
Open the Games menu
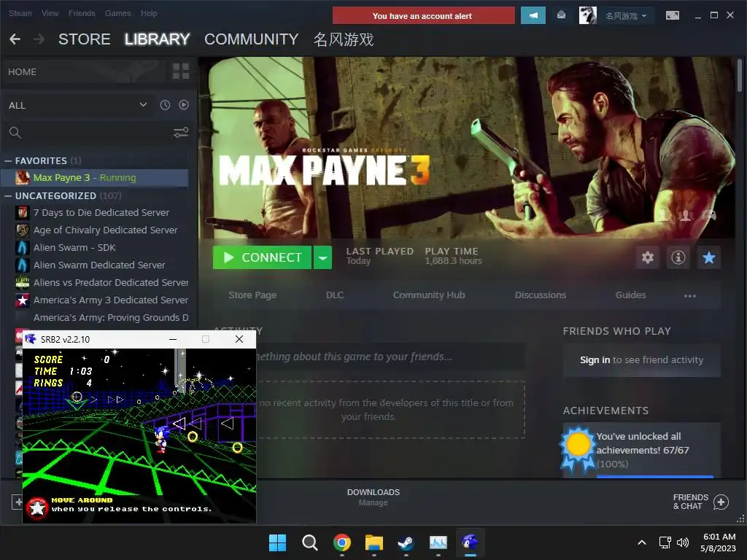click(117, 13)
